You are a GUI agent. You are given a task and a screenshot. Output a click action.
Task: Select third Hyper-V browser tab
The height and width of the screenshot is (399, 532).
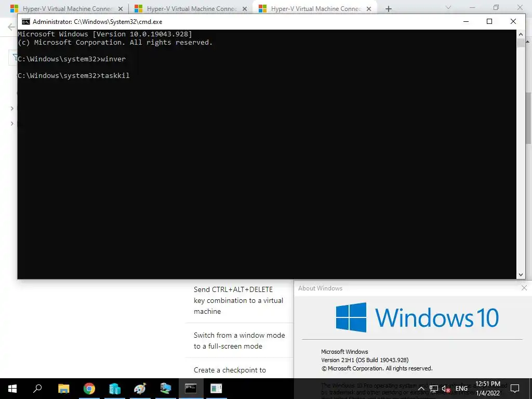(315, 9)
